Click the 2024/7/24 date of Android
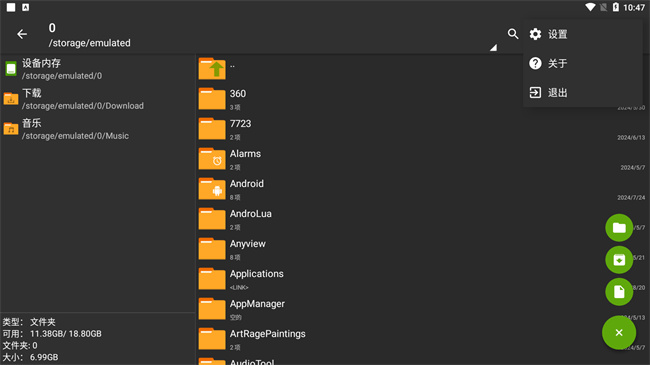 point(631,197)
